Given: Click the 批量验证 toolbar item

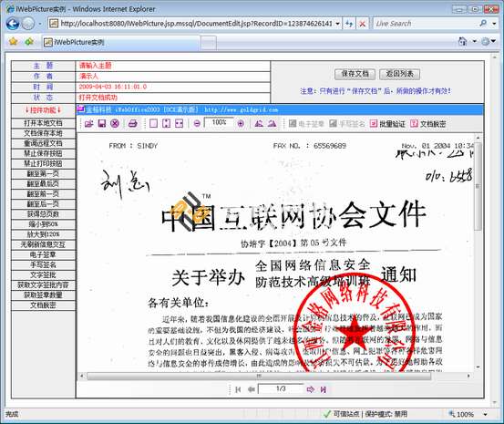Looking at the screenshot, I should (387, 123).
